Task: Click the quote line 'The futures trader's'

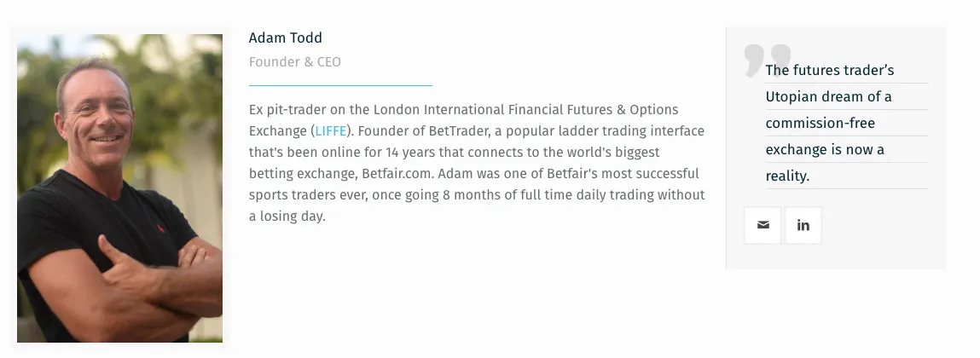Action: (x=829, y=71)
